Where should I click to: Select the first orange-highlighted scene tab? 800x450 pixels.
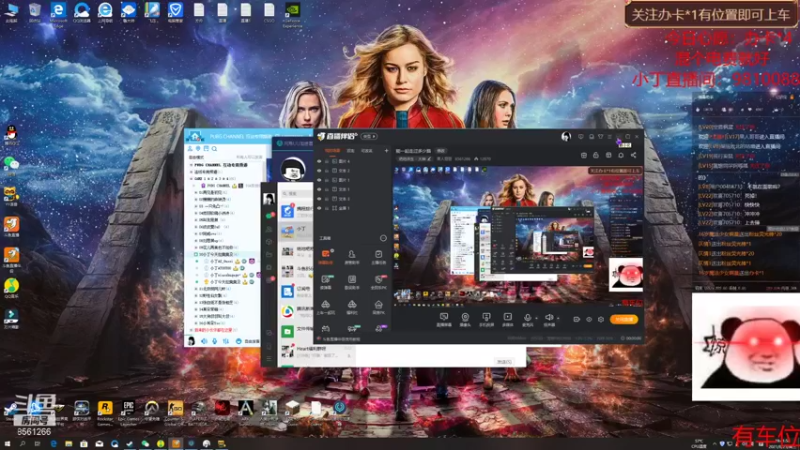click(332, 151)
